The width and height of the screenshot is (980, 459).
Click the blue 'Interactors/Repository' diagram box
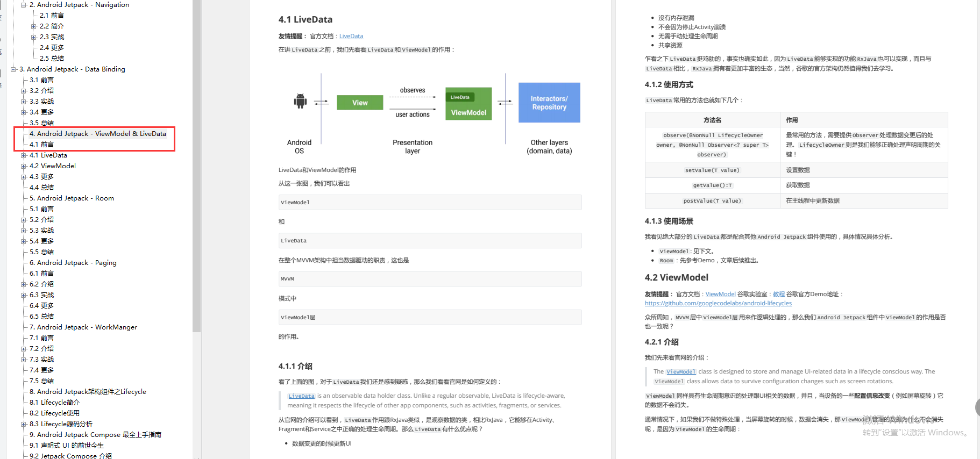549,103
